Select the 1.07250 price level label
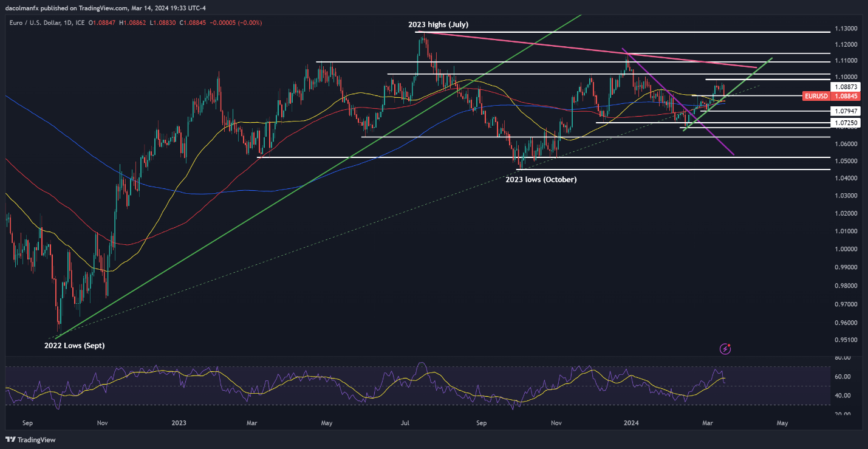Image resolution: width=868 pixels, height=449 pixels. 845,123
